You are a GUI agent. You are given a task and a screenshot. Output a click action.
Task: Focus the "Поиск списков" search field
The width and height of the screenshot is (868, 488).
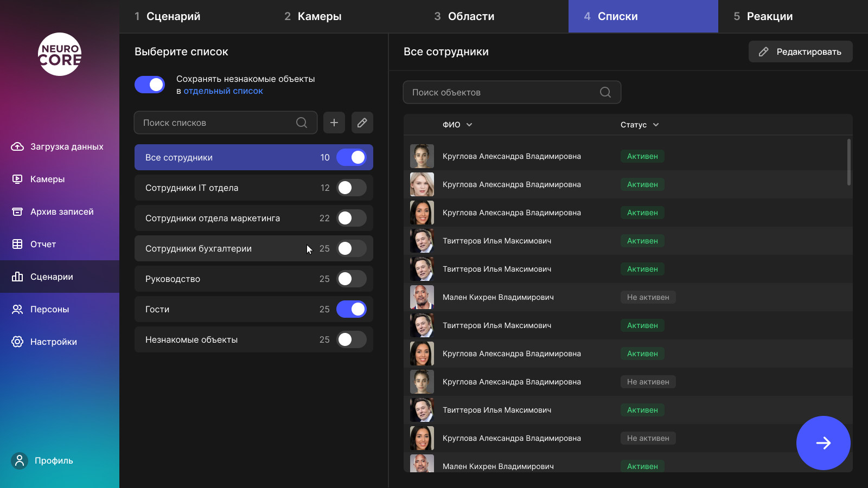point(226,123)
